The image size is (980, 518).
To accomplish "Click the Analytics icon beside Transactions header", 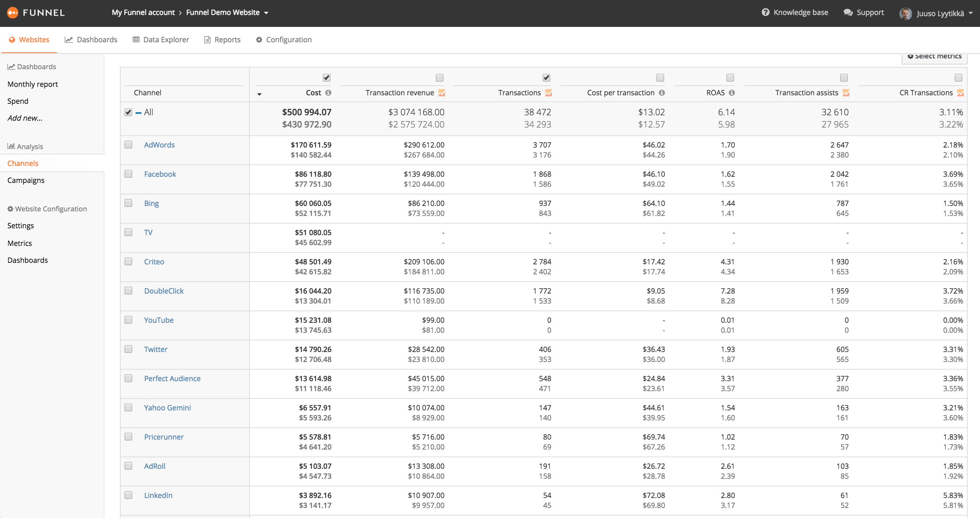I will click(548, 93).
